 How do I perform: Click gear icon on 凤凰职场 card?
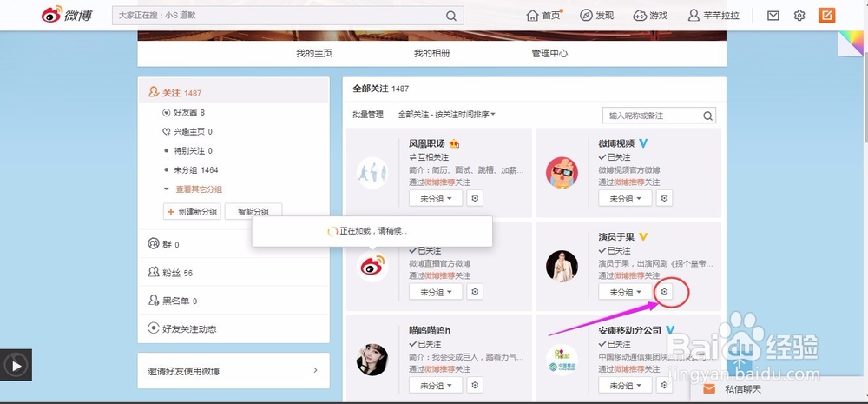(475, 198)
